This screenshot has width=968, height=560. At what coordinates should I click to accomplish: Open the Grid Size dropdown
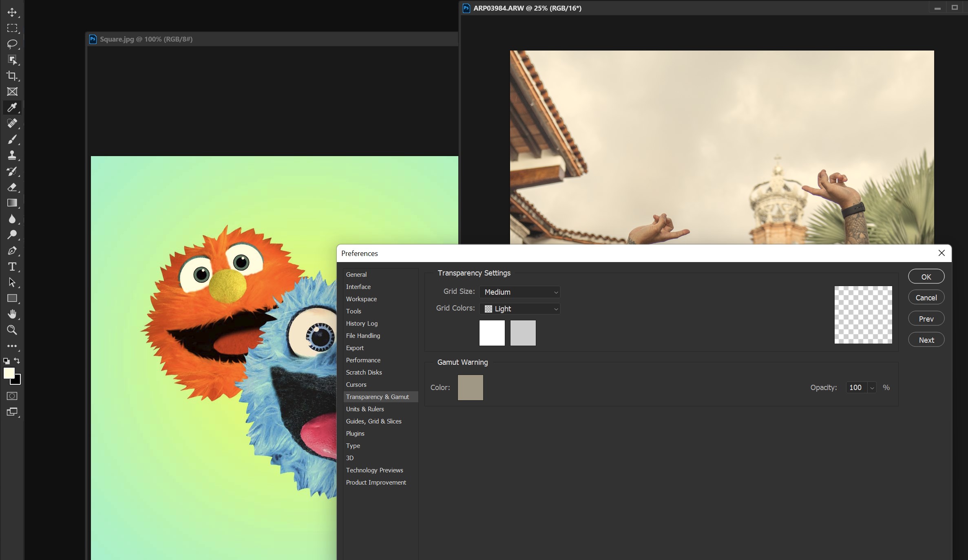(x=520, y=292)
